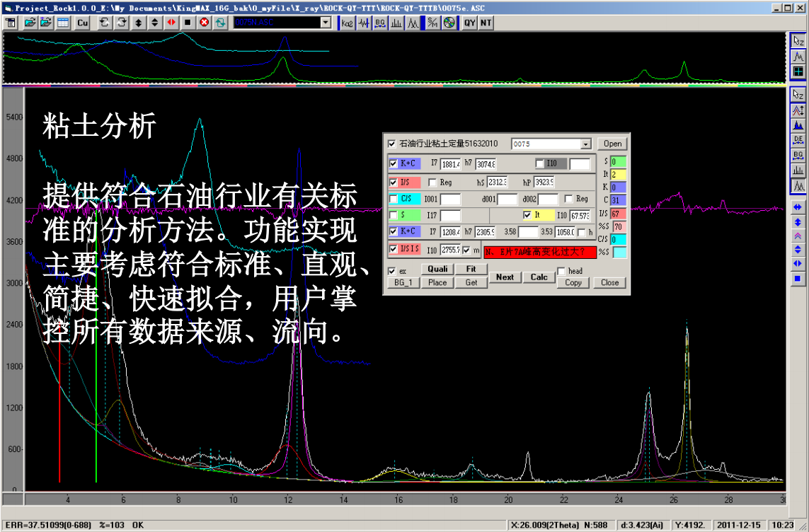Enable the head checkbox
Image resolution: width=809 pixels, height=532 pixels.
[x=561, y=271]
